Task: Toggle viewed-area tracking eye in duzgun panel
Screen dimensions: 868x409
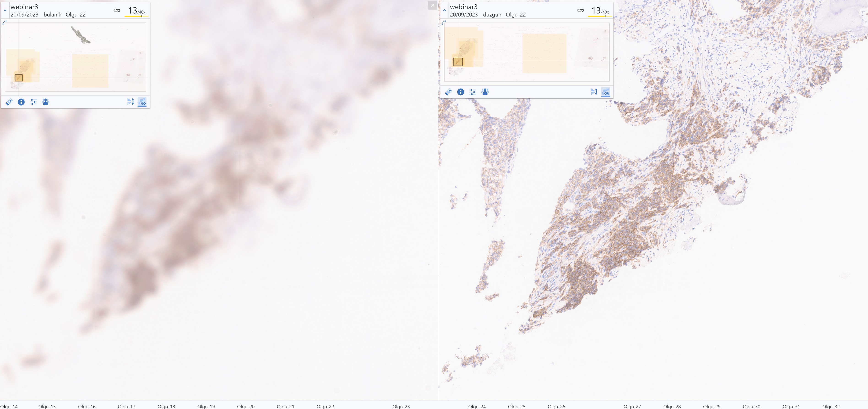Action: (605, 92)
